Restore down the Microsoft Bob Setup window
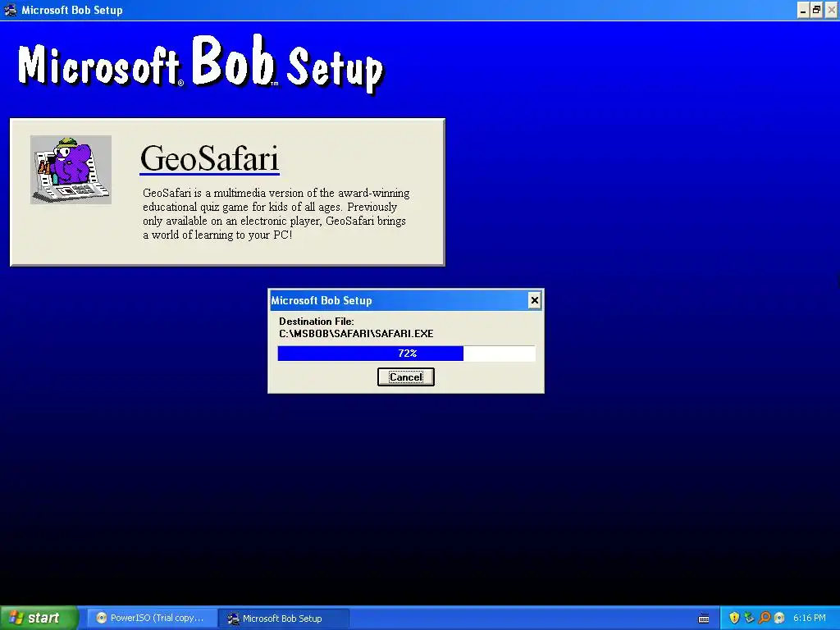 pyautogui.click(x=816, y=10)
